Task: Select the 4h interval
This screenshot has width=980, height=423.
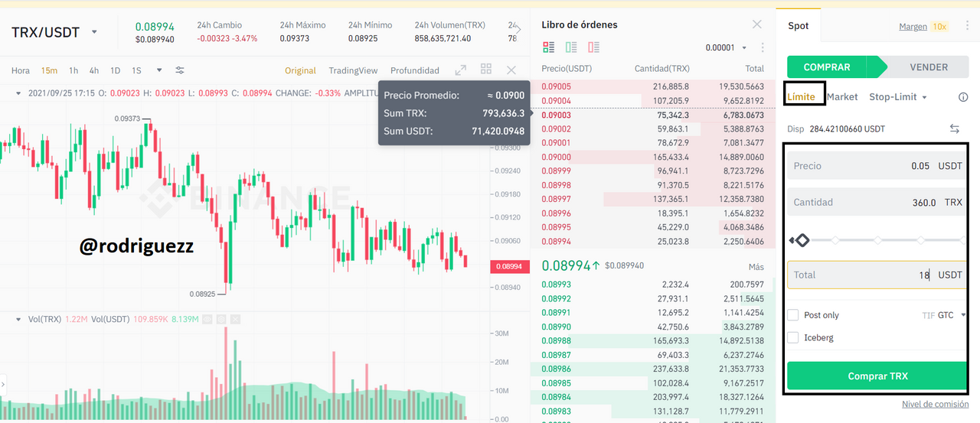Action: coord(93,70)
